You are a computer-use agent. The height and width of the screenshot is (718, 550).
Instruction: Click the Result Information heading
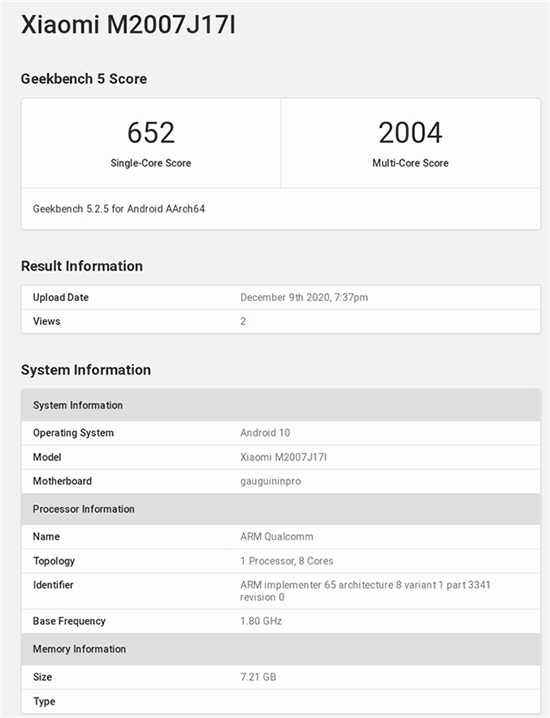(82, 266)
